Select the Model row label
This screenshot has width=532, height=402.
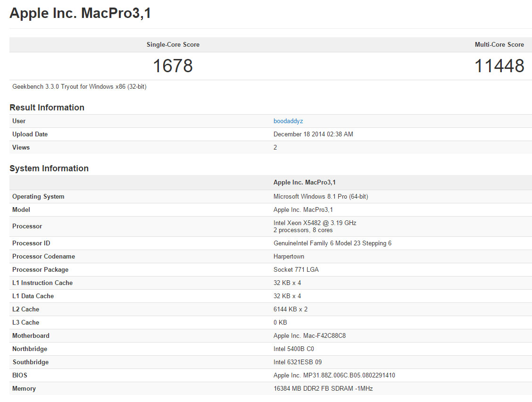point(21,209)
